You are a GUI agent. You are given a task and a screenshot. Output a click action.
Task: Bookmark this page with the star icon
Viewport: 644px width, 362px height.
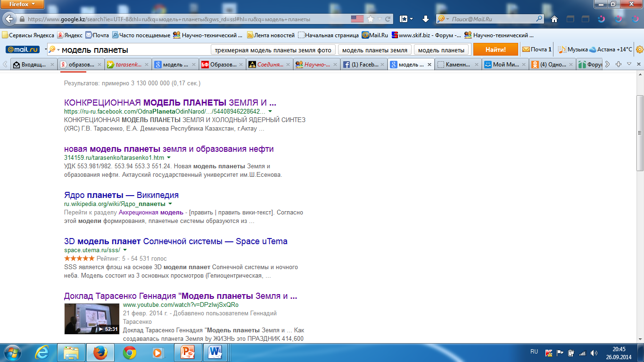click(371, 19)
